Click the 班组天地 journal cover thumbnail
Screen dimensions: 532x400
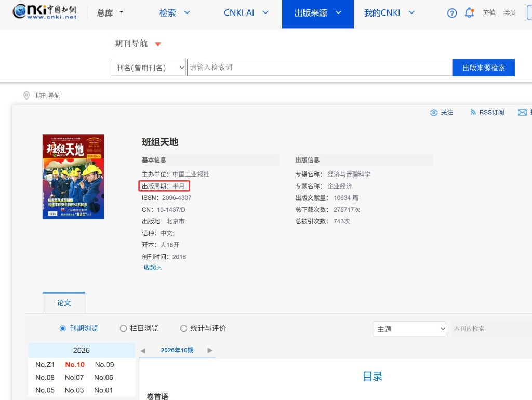pyautogui.click(x=73, y=177)
